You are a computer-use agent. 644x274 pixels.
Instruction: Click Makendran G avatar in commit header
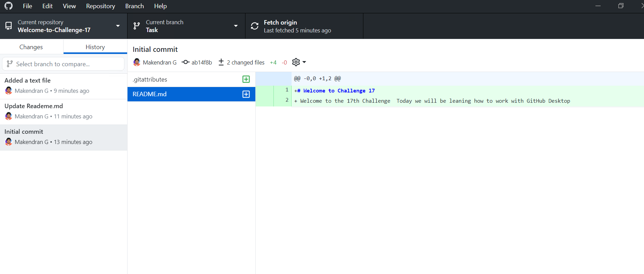[x=137, y=62]
